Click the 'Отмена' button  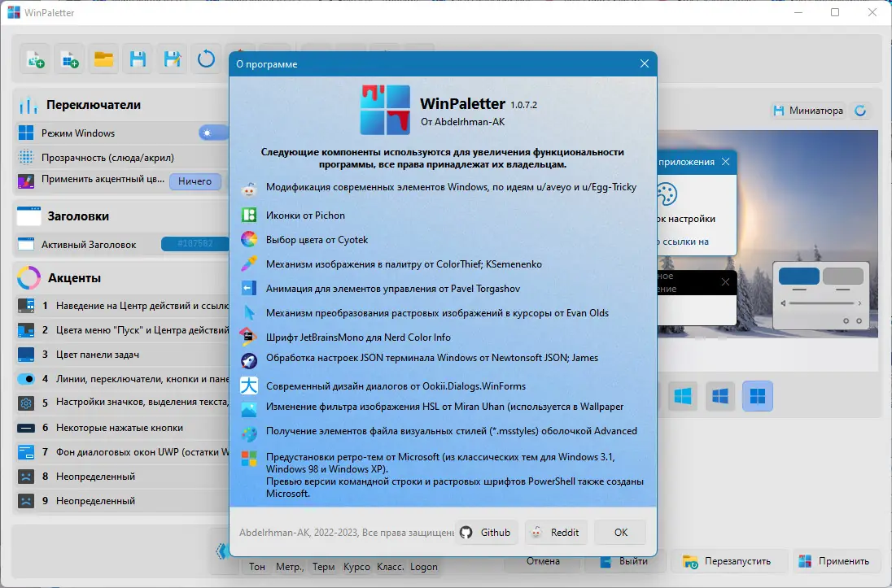click(543, 561)
